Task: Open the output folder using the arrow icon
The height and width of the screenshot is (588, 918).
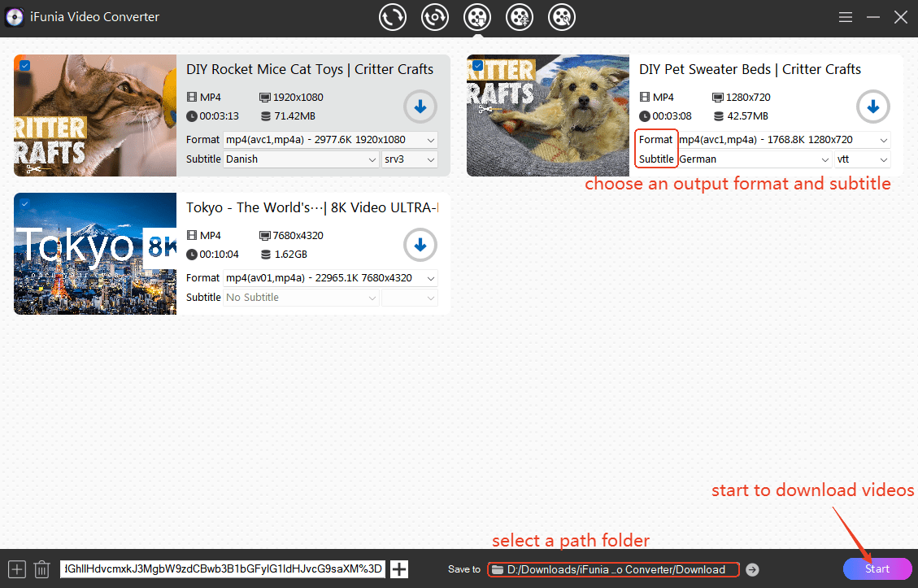Action: [x=752, y=569]
